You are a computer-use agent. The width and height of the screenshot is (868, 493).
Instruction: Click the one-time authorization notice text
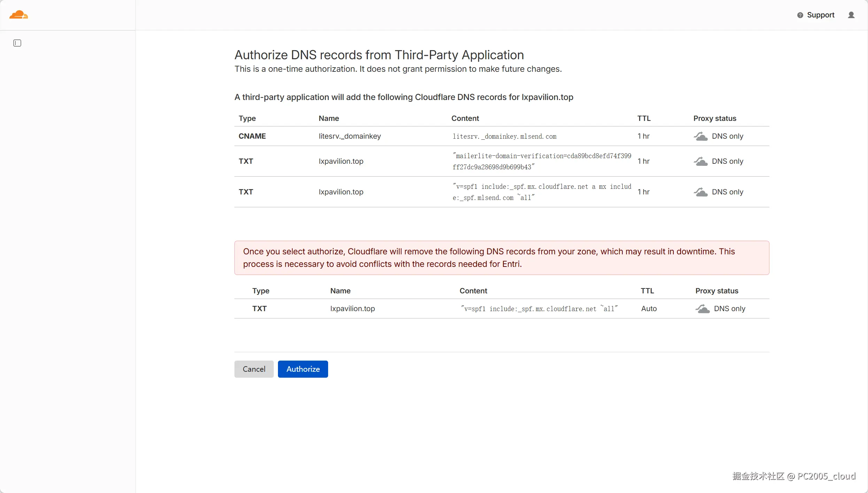click(398, 69)
